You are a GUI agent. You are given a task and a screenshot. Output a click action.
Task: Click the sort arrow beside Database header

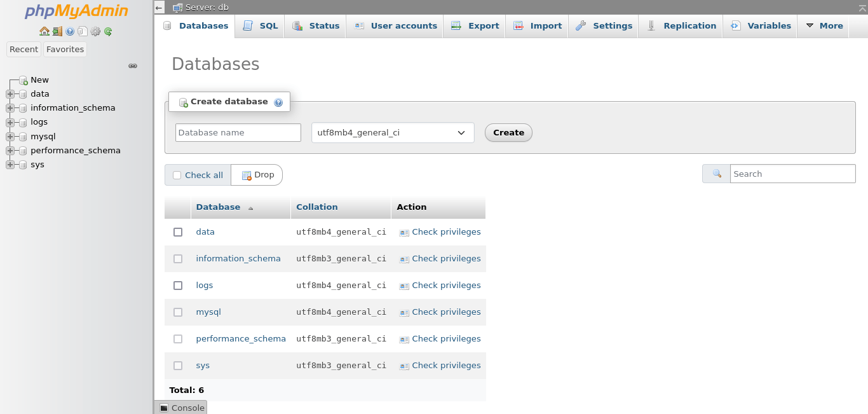tap(250, 208)
